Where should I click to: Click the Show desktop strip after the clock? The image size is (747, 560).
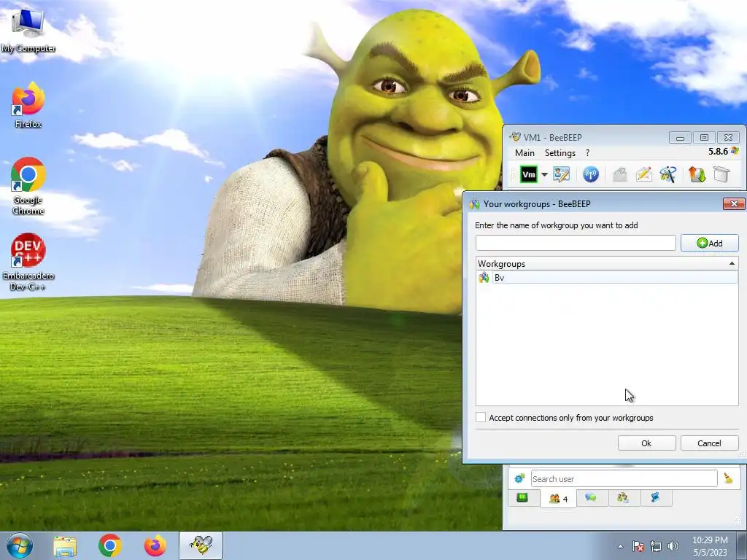click(742, 545)
